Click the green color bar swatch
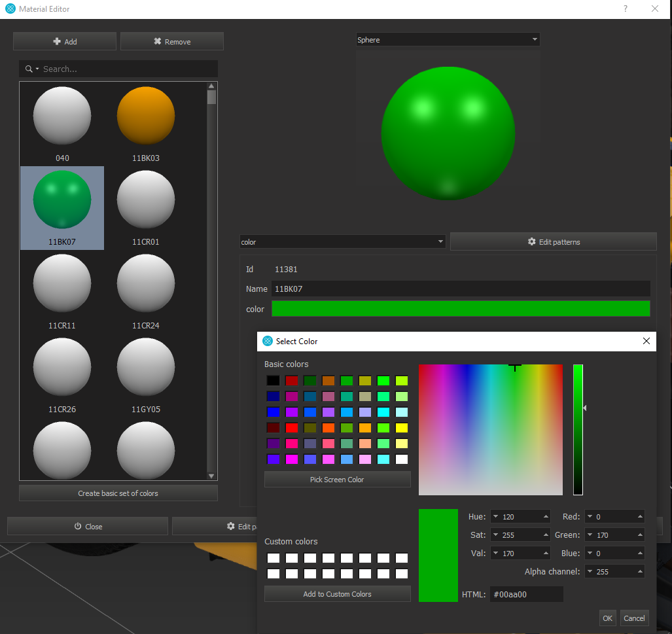 point(460,309)
